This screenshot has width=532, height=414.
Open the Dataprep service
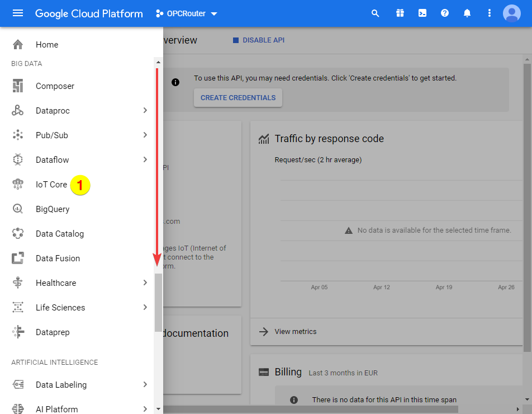tap(53, 332)
